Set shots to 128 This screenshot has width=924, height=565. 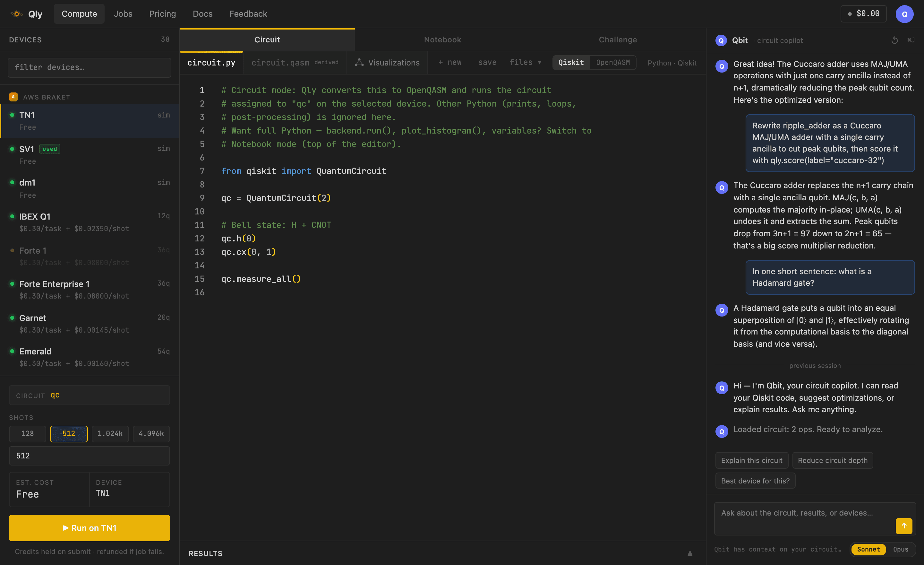click(27, 433)
